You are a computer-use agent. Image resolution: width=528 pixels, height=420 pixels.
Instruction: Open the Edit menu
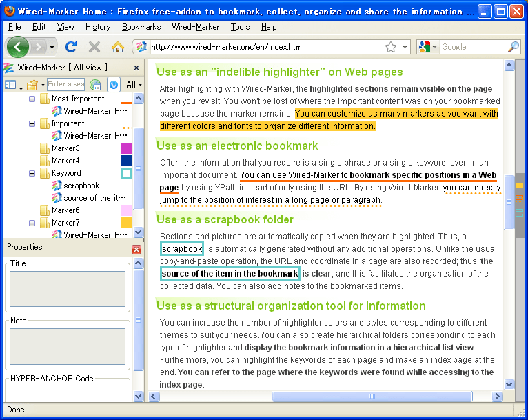tap(39, 27)
